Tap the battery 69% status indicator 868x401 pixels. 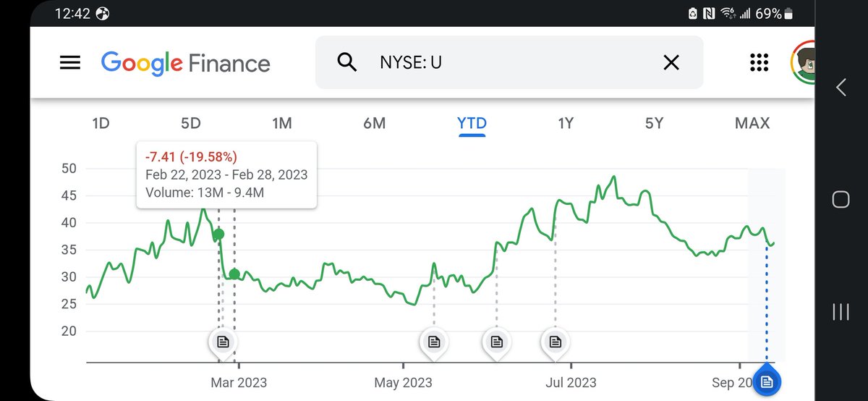[x=773, y=14]
